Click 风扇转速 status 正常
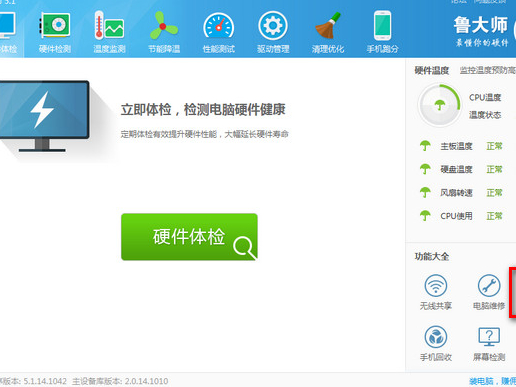Screen dimensions: 516x387 pos(494,193)
